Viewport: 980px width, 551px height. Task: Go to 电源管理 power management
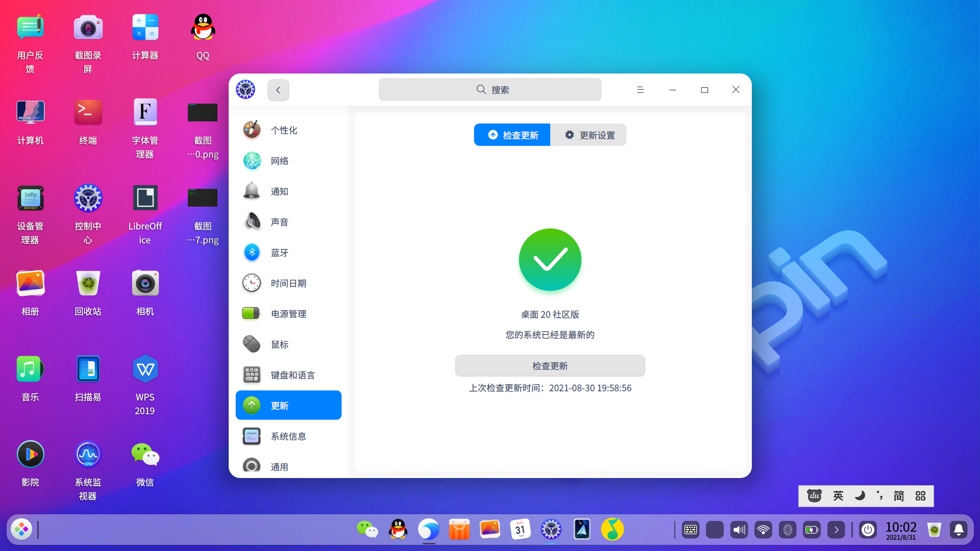coord(288,314)
